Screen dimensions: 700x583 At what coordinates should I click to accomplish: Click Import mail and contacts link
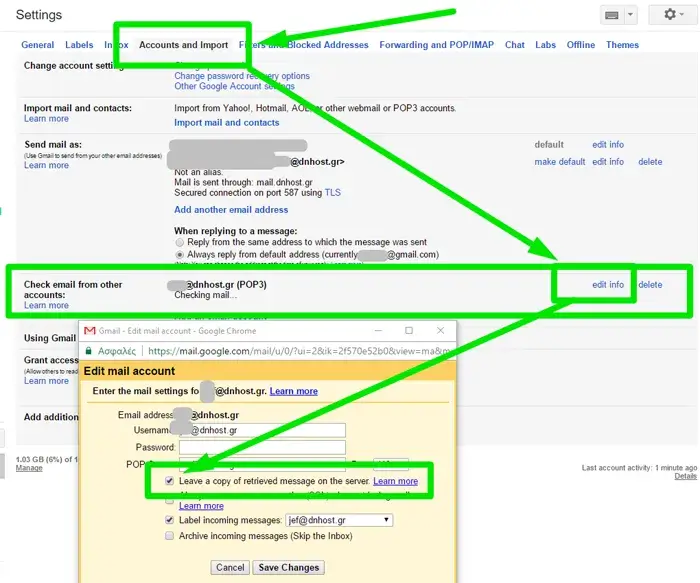click(x=227, y=123)
